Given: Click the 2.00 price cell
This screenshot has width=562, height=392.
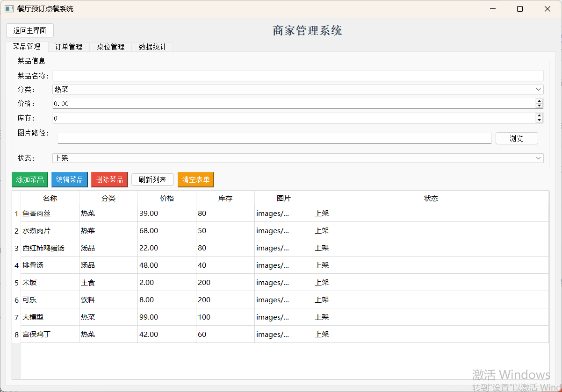Looking at the screenshot, I should point(167,283).
